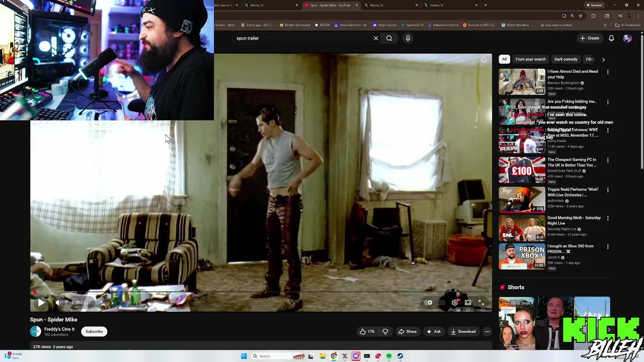Click the search magnifier button
Viewport: 644px width, 362px height.
coord(389,38)
